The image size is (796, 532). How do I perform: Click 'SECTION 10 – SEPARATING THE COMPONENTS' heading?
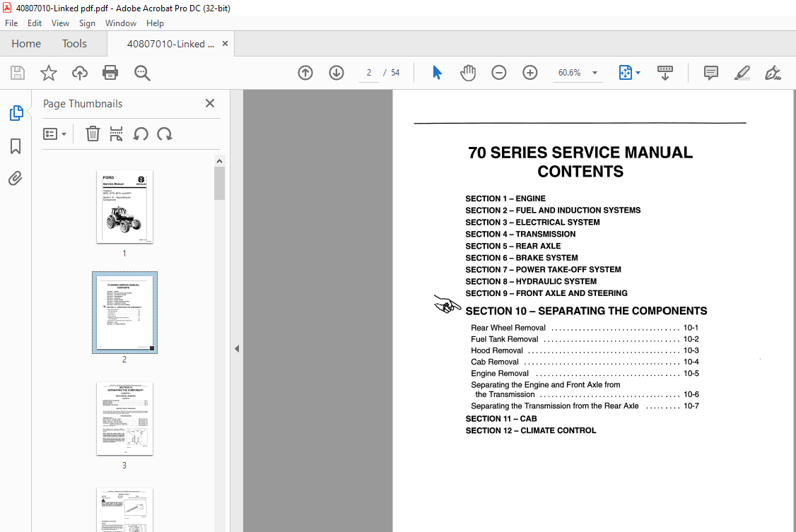click(x=586, y=311)
